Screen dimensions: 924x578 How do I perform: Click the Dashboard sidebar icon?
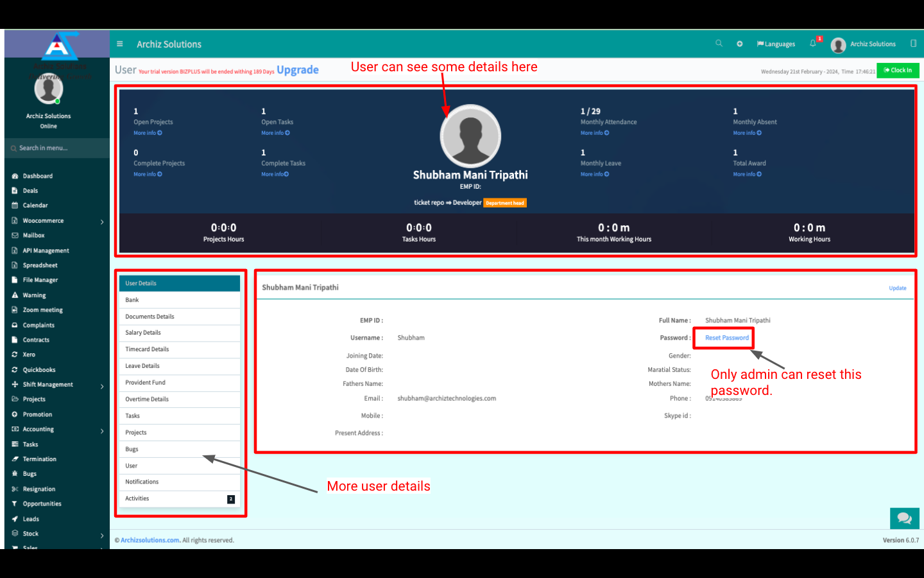[15, 176]
